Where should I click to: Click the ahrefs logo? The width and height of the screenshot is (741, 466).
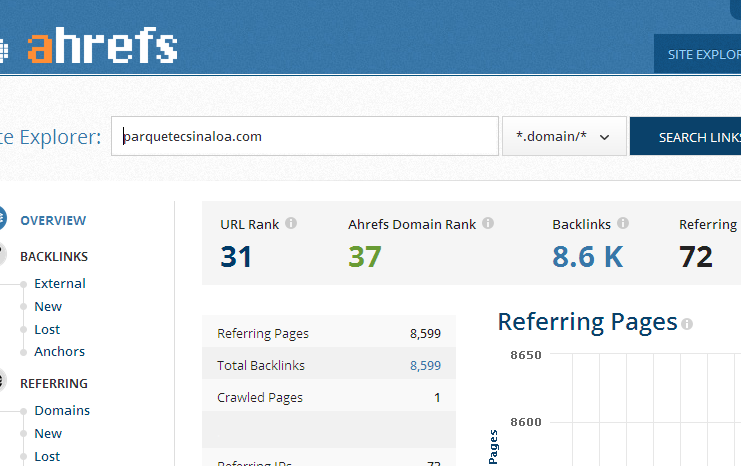[102, 45]
